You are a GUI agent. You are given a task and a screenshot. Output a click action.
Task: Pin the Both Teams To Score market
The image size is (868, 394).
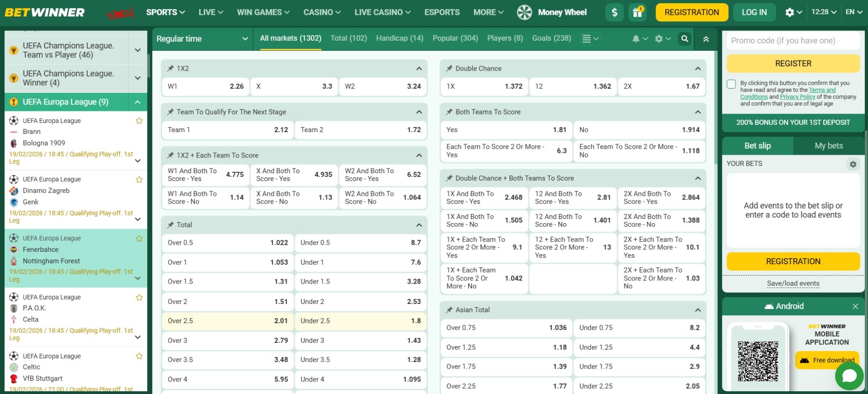[449, 112]
